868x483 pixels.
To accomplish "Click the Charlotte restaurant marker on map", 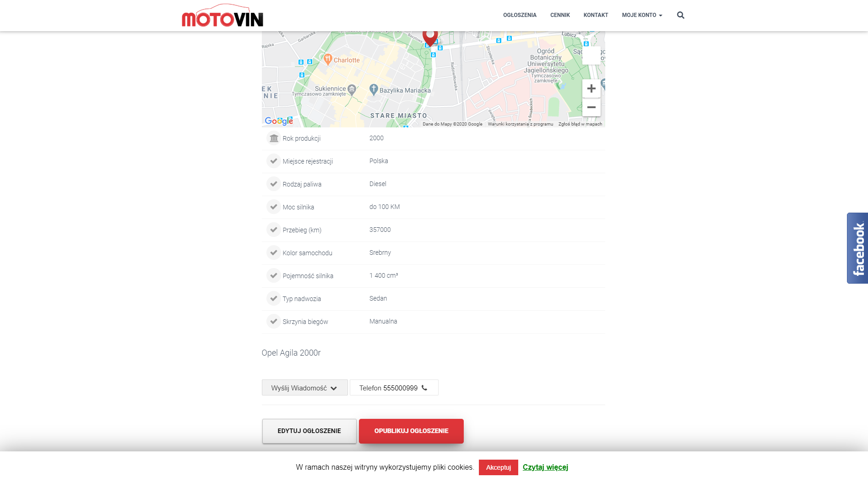I will click(x=328, y=59).
